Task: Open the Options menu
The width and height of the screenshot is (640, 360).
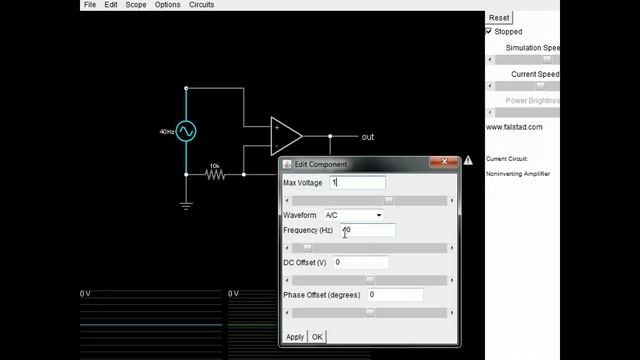Action: (x=167, y=5)
